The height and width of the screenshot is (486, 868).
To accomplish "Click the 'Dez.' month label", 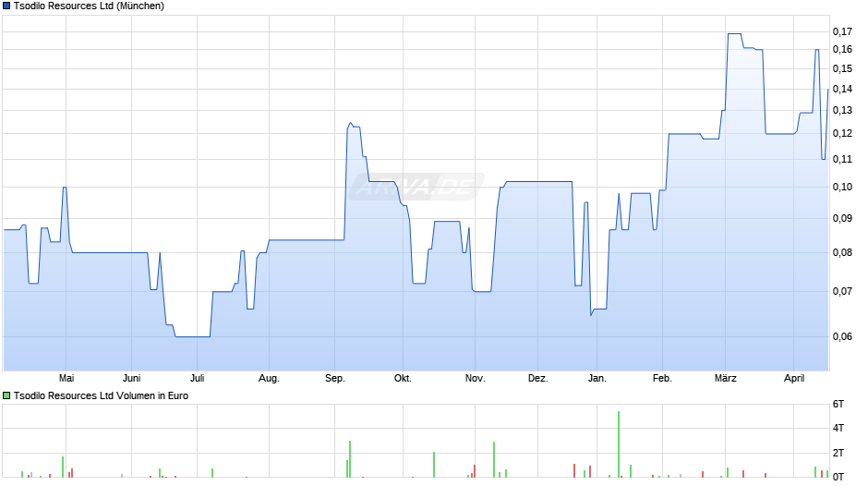I will point(538,378).
